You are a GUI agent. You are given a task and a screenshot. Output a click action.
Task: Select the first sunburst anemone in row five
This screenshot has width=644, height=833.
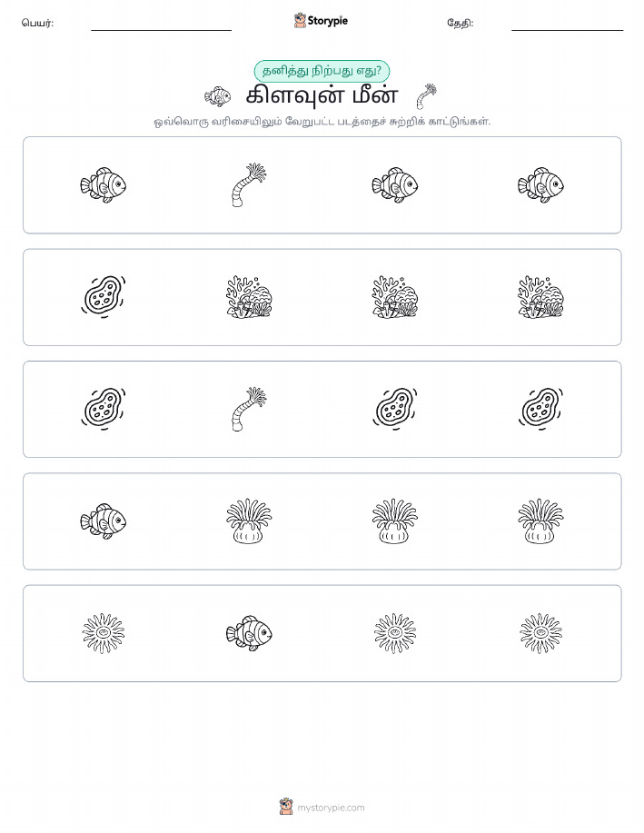104,633
